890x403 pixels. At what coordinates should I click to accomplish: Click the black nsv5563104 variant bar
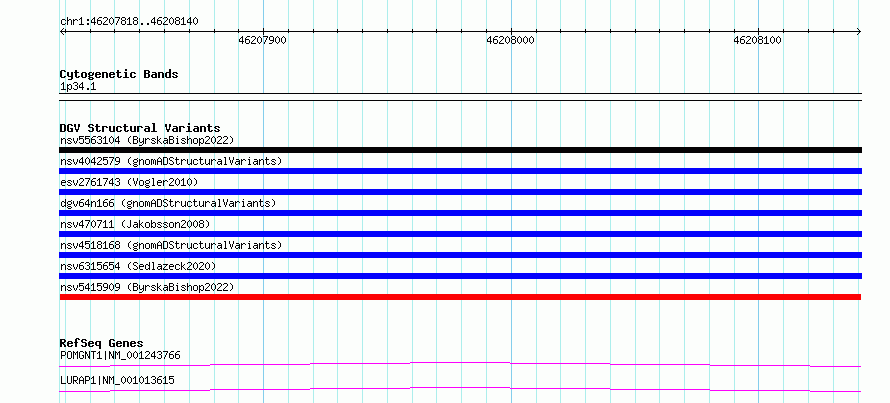coord(460,150)
